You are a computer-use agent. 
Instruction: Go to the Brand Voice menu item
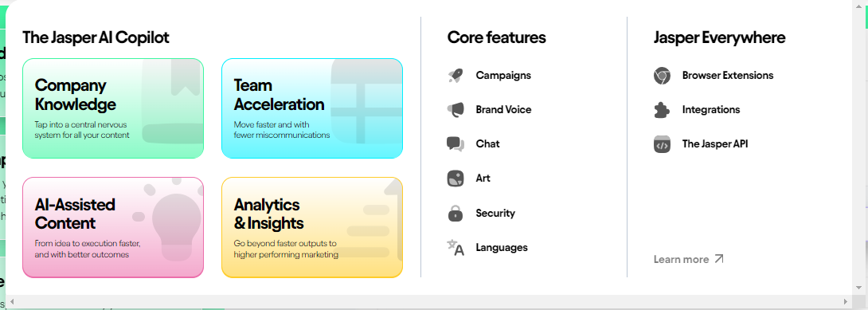pyautogui.click(x=503, y=110)
